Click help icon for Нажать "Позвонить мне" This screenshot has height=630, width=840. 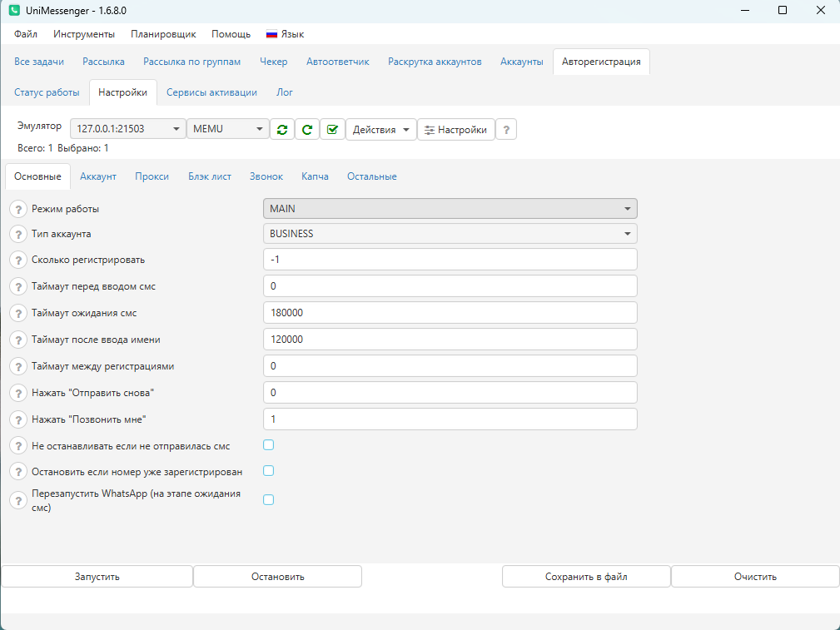click(x=18, y=419)
